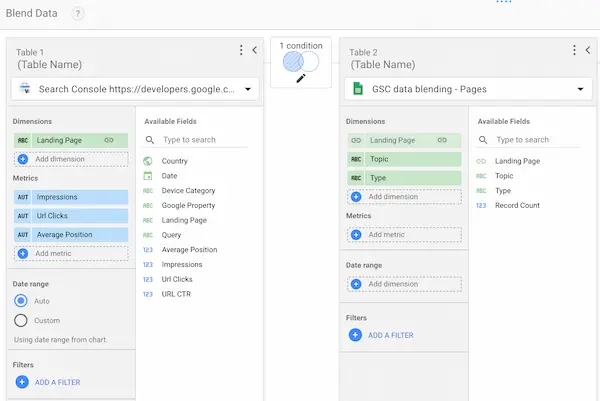
Task: Pick Landing Page in Table 1 available fields
Action: pyautogui.click(x=184, y=220)
